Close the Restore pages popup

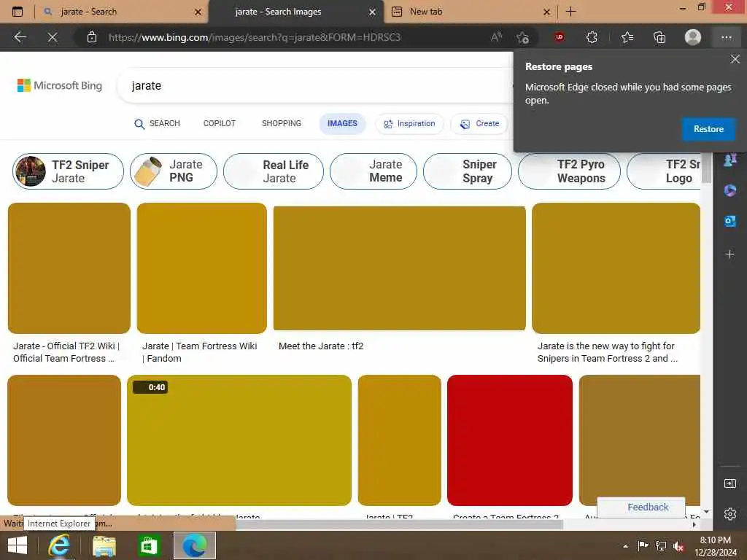[735, 59]
